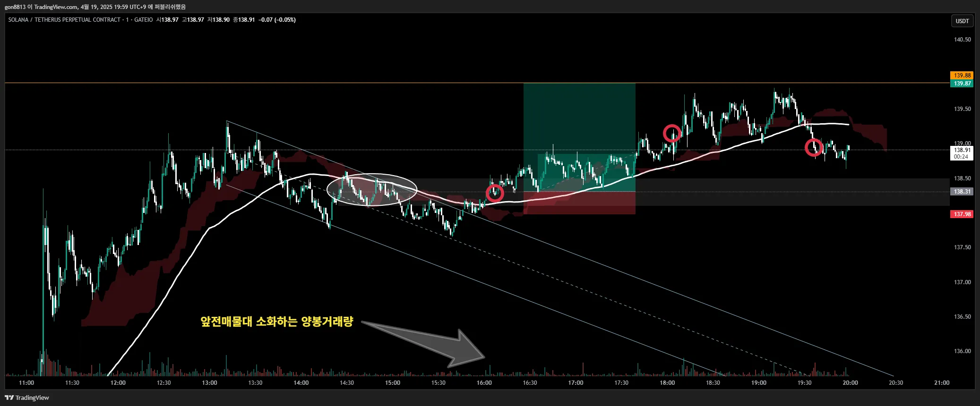Click the 14:30 time axis label
980x406 pixels.
coord(347,383)
